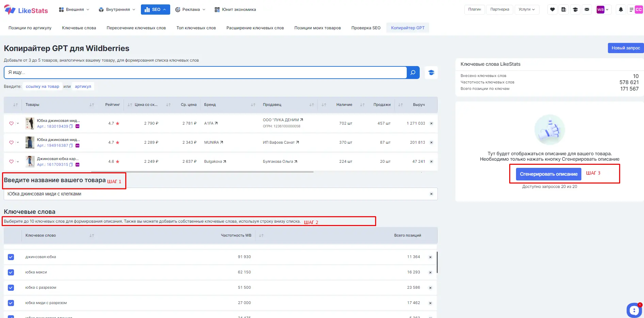Open favorites heart icon in top bar
Image resolution: width=644 pixels, height=318 pixels.
[x=552, y=10]
